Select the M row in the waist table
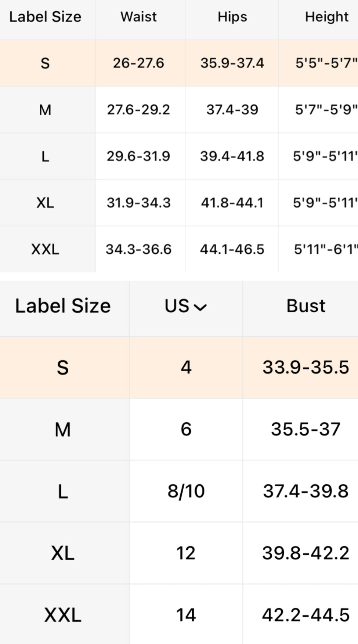 (x=45, y=110)
